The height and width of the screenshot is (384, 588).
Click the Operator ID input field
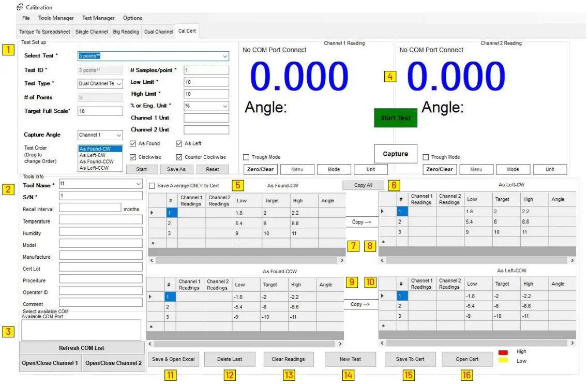click(100, 291)
